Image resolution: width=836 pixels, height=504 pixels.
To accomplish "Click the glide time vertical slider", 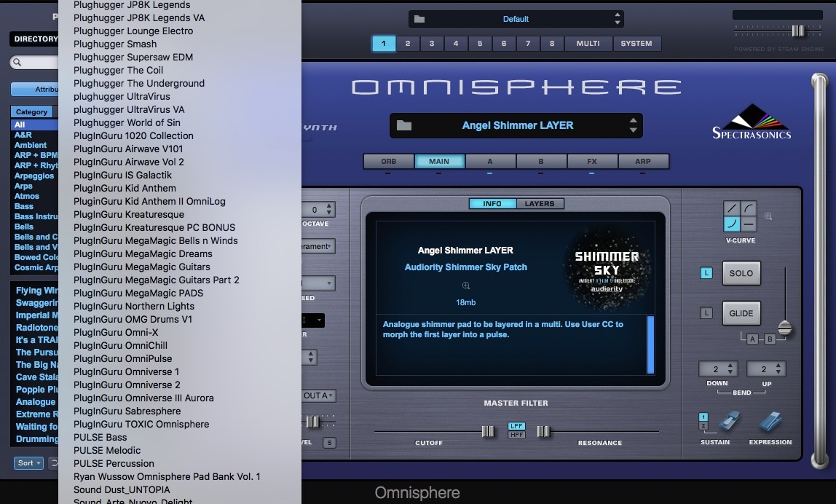I will tap(785, 328).
